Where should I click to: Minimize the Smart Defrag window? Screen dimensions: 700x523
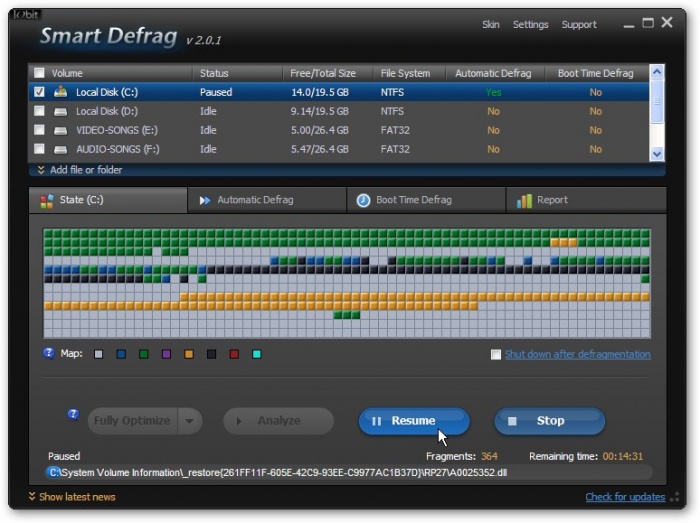click(x=629, y=24)
